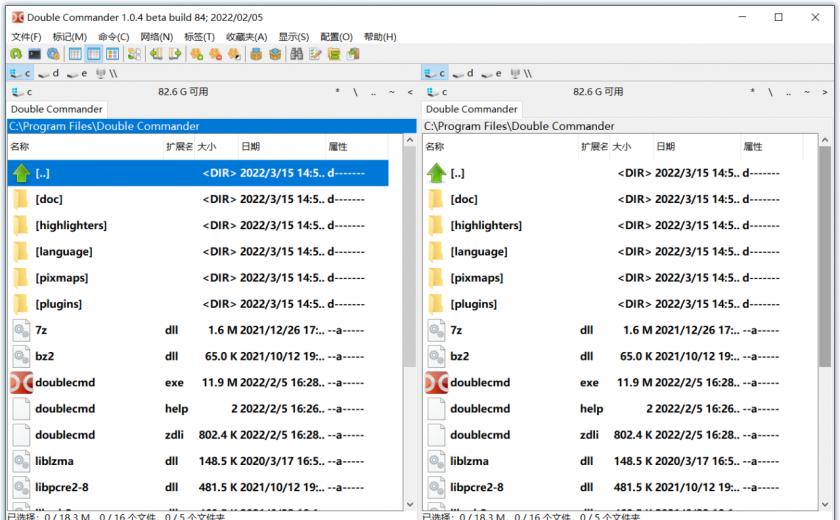Click the extract files box icon
This screenshot has width=840, height=520.
(275, 54)
